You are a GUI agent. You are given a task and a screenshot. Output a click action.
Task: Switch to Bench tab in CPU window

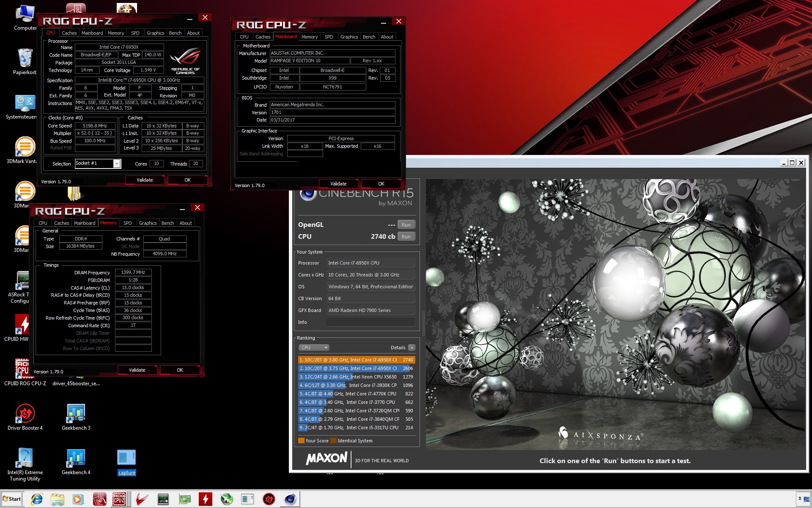(175, 33)
